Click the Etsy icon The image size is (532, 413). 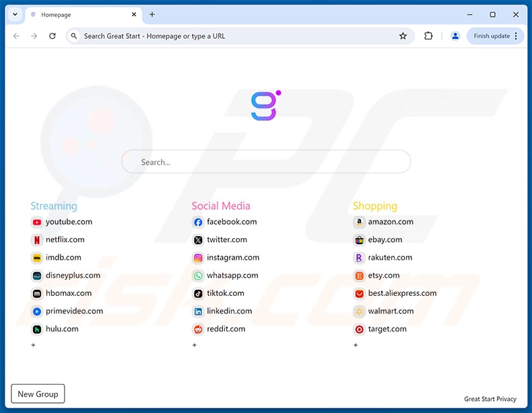point(360,276)
